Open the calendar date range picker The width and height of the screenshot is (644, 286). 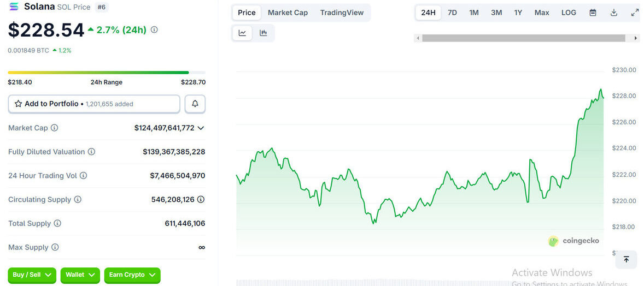click(x=593, y=13)
